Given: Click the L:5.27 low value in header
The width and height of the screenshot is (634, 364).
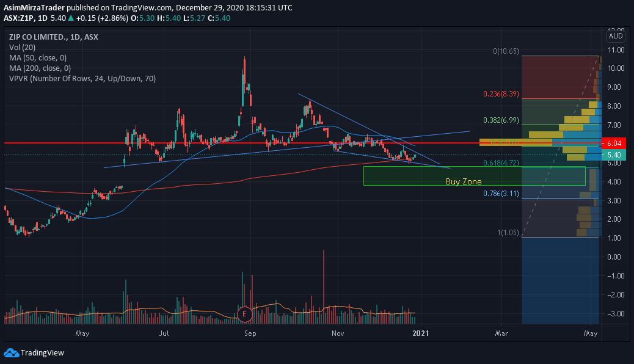Looking at the screenshot, I should click(194, 18).
